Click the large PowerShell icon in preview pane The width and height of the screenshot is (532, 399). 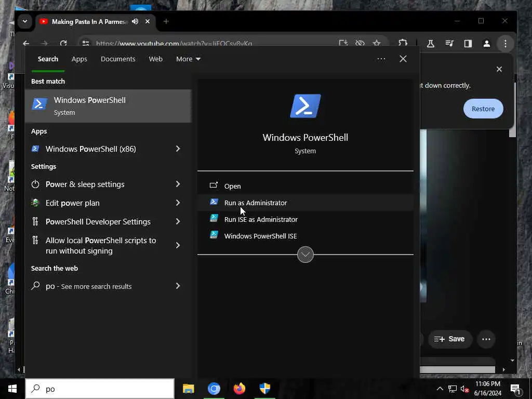pyautogui.click(x=305, y=106)
